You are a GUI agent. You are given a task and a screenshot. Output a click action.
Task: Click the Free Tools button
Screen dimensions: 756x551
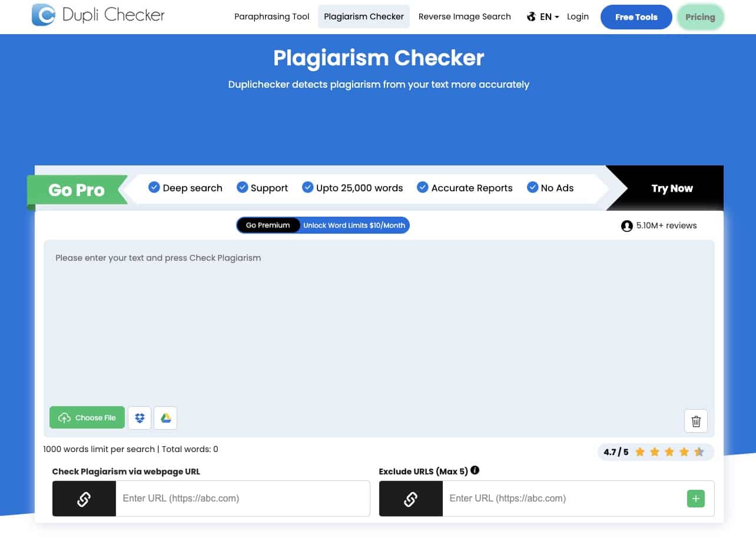pyautogui.click(x=636, y=17)
